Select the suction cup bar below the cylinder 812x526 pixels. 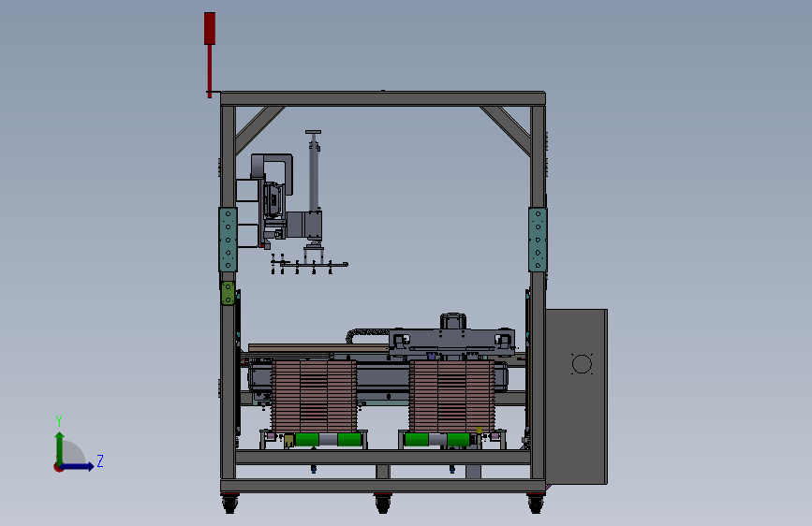click(x=310, y=265)
